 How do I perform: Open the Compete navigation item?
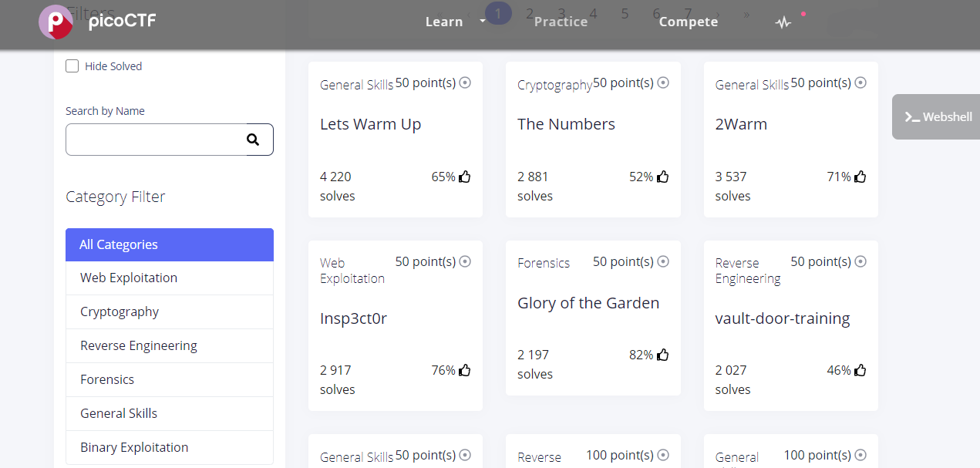[688, 22]
